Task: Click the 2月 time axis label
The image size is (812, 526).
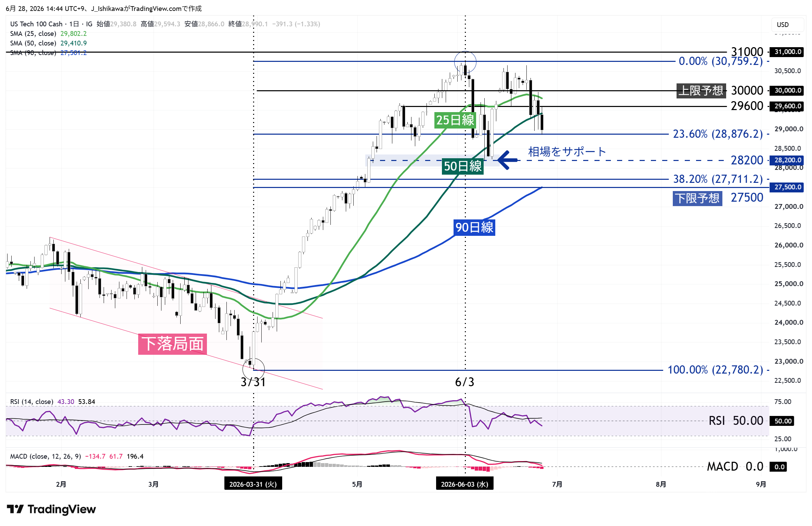Action: 61,484
